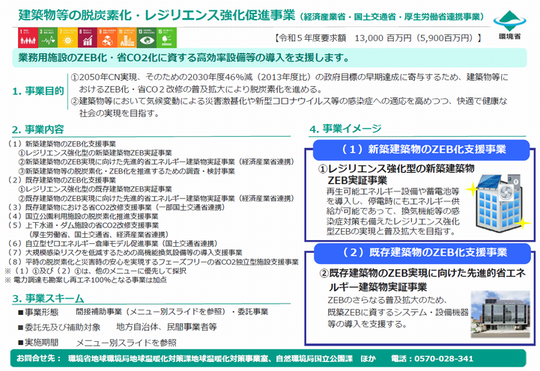Click item （６）自立型ゼロエネルギー倉庫モデル促進事業
Viewport: 540px width, 371px height.
[113, 244]
